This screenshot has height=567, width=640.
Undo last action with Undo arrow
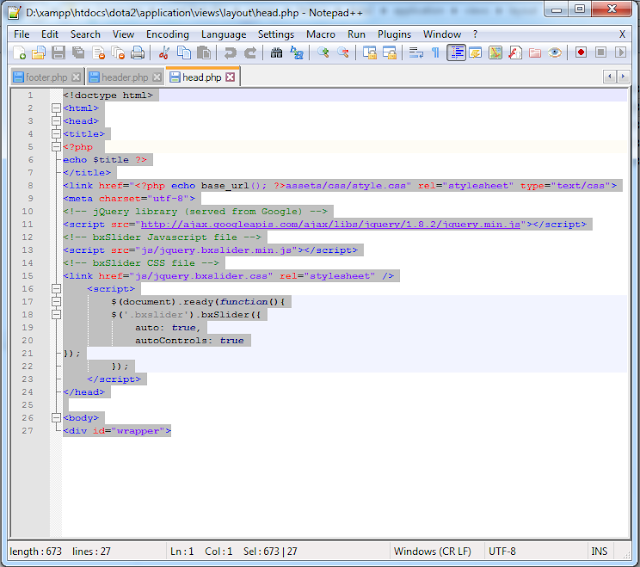(x=230, y=53)
